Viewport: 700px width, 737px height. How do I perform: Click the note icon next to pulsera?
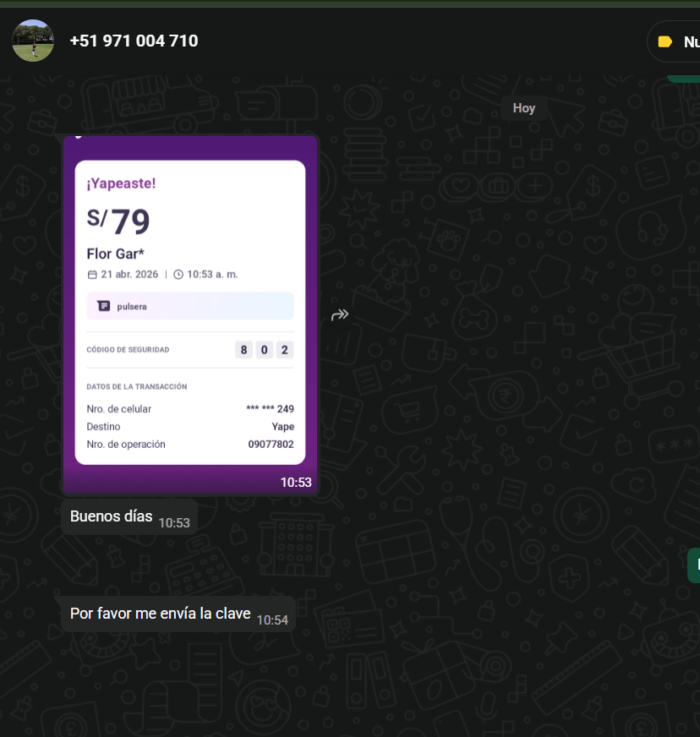tap(103, 306)
